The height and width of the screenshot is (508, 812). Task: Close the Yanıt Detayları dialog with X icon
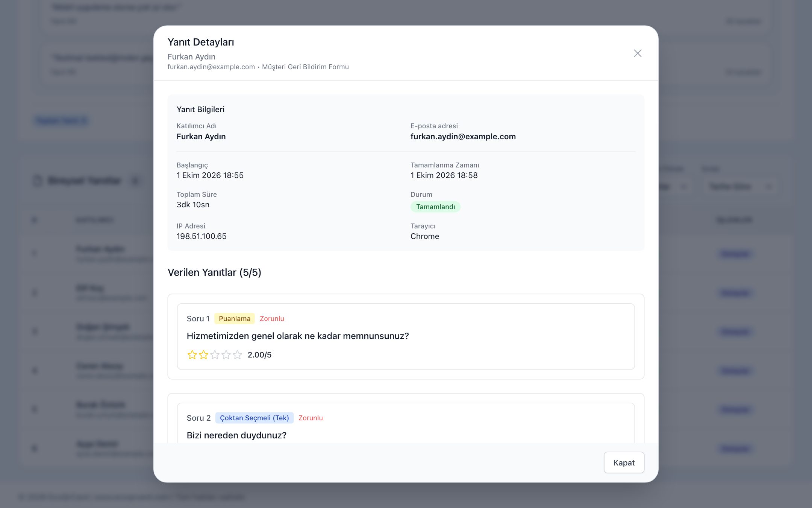637,53
